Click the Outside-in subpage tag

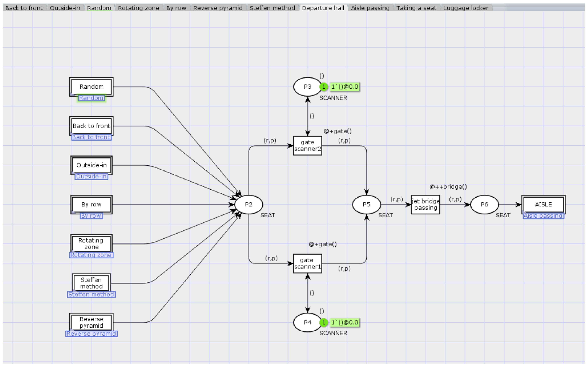(x=91, y=176)
